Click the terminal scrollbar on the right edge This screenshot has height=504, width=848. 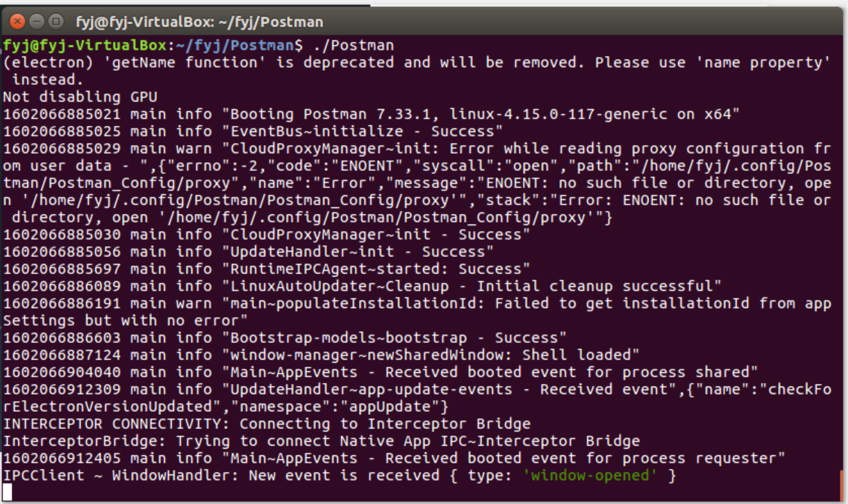click(x=842, y=485)
